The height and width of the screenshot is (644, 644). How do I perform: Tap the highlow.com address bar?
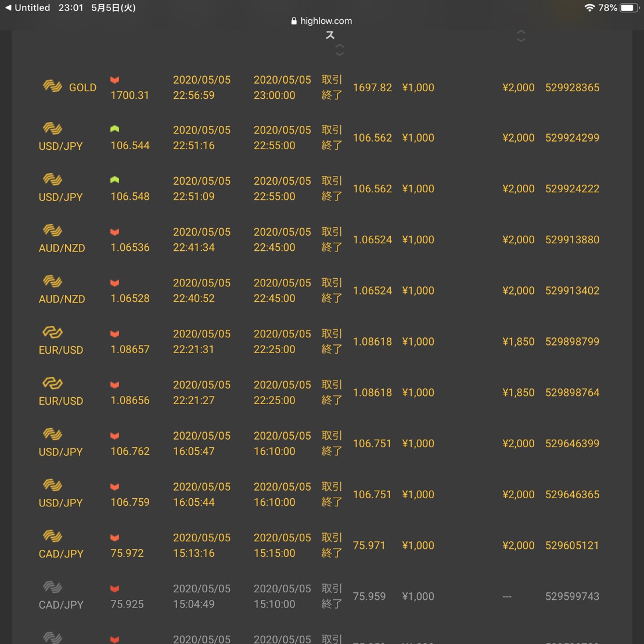point(322,21)
